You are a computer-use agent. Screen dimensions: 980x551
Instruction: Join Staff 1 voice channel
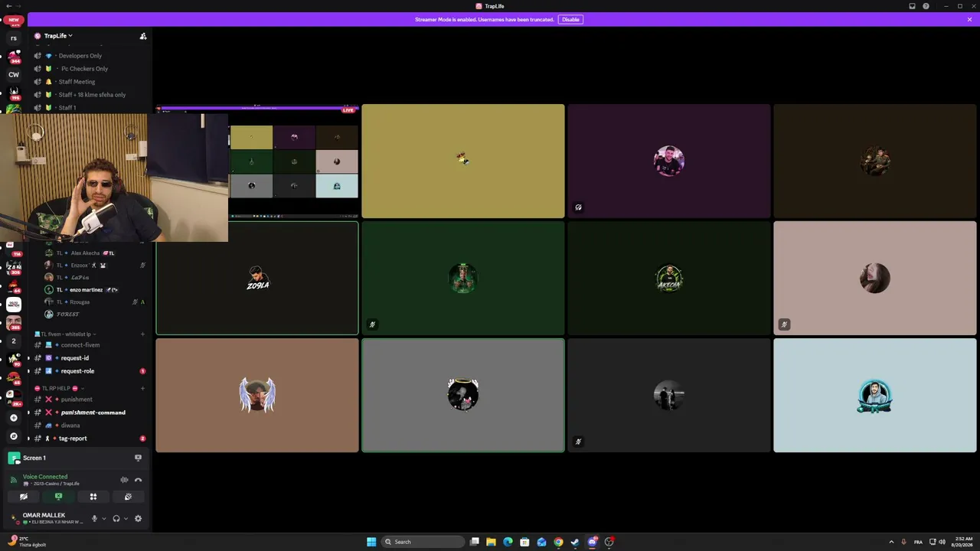point(67,108)
